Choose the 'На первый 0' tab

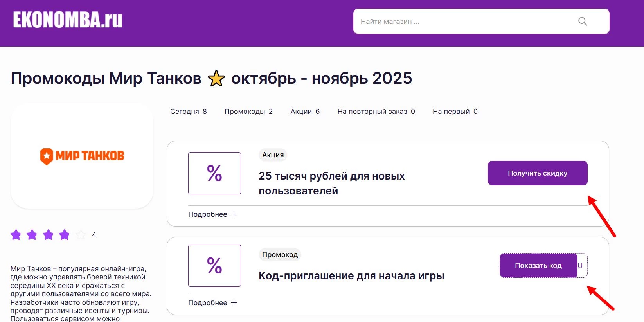455,112
